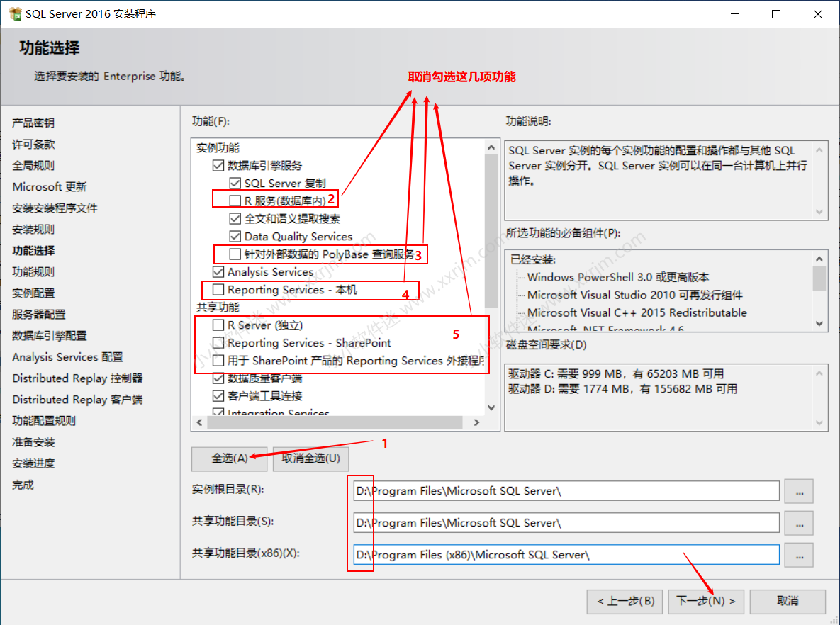
Task: Browse for shared feature directory
Action: pyautogui.click(x=799, y=523)
